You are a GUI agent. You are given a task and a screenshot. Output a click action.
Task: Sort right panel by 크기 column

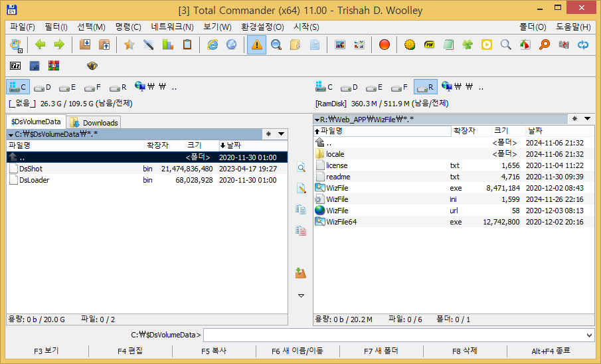point(508,131)
